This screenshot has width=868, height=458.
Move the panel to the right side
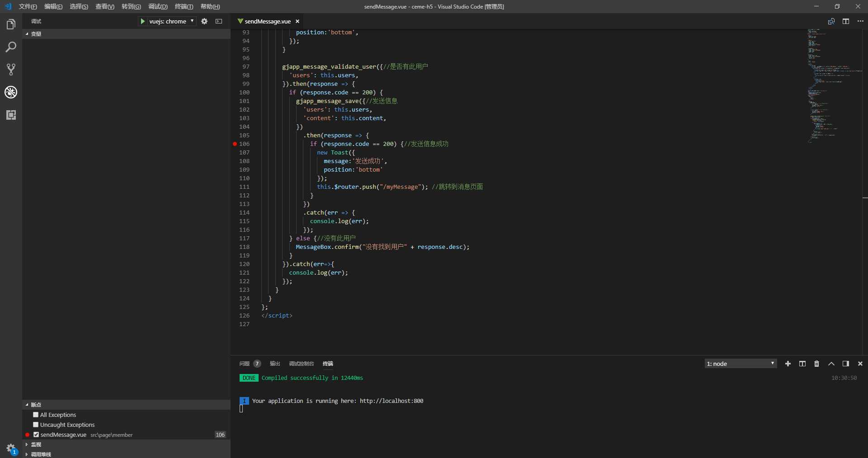846,364
